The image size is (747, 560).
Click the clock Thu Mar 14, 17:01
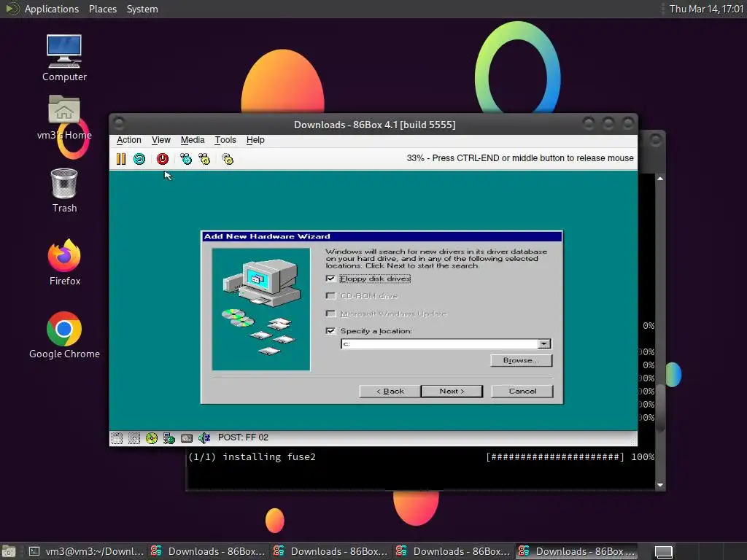(706, 9)
